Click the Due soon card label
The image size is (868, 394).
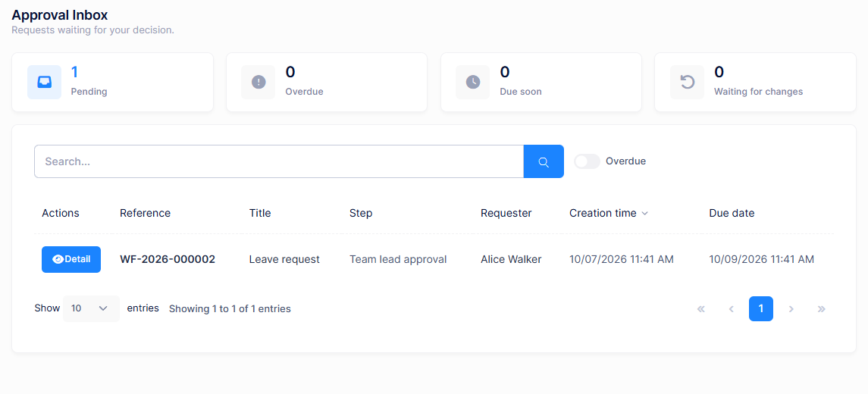coord(521,92)
